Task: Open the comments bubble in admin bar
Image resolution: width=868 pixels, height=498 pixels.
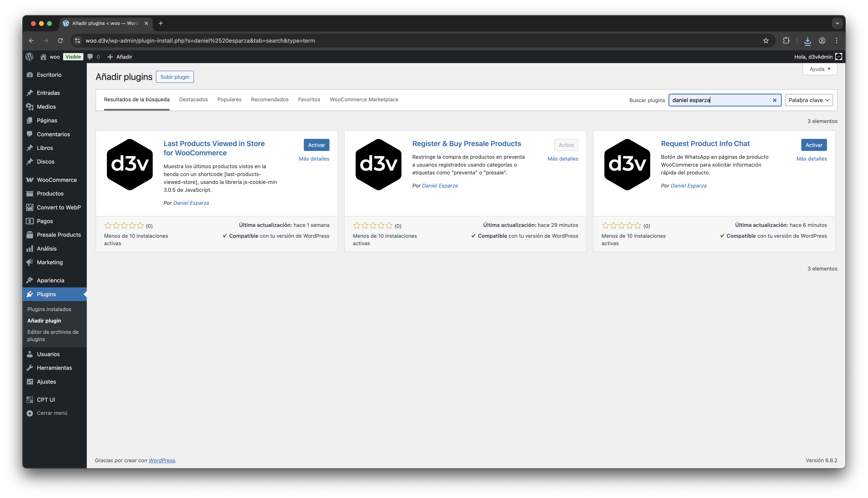Action: point(90,57)
